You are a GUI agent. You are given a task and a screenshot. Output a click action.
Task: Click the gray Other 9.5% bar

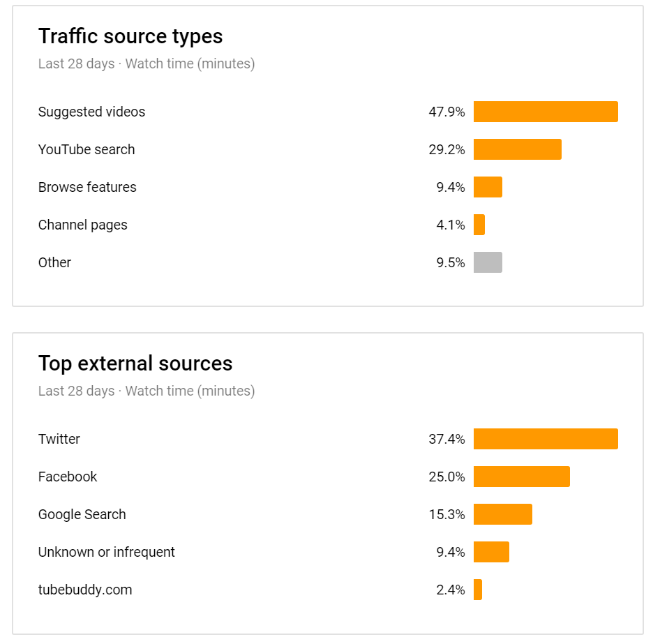(488, 262)
